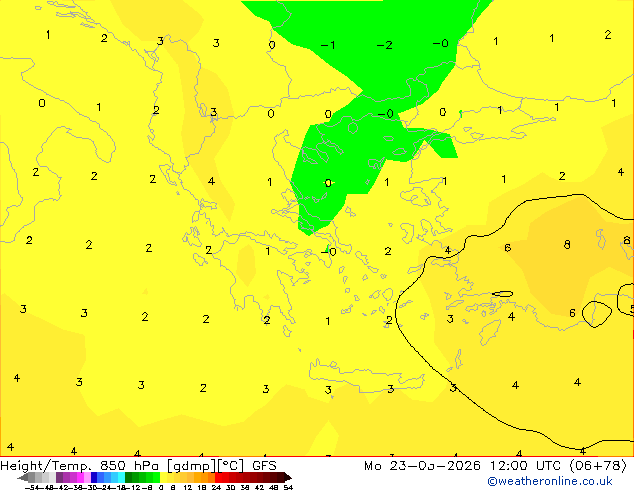This screenshot has height=490, width=634.
Task: Click the small oval height contour near Turkey's coast
Action: (503, 294)
